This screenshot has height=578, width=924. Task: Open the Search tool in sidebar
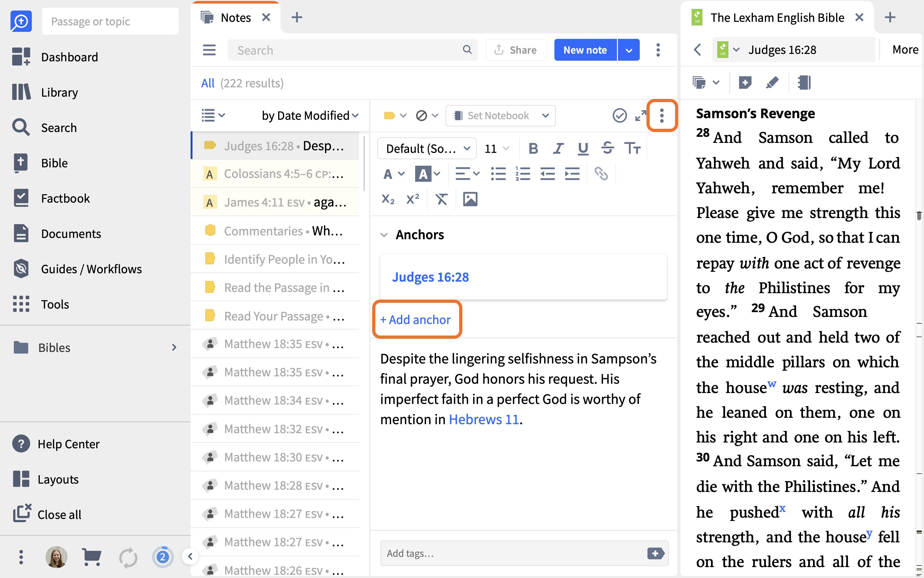44,127
